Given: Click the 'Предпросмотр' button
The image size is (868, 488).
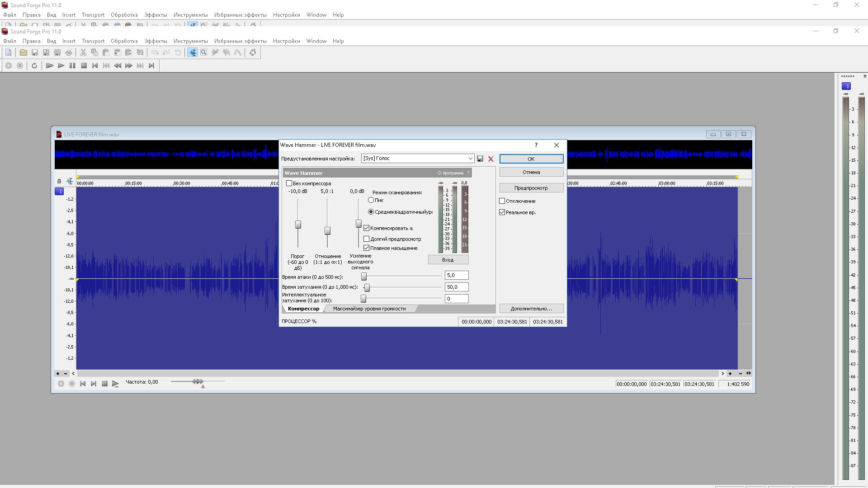Looking at the screenshot, I should click(531, 188).
